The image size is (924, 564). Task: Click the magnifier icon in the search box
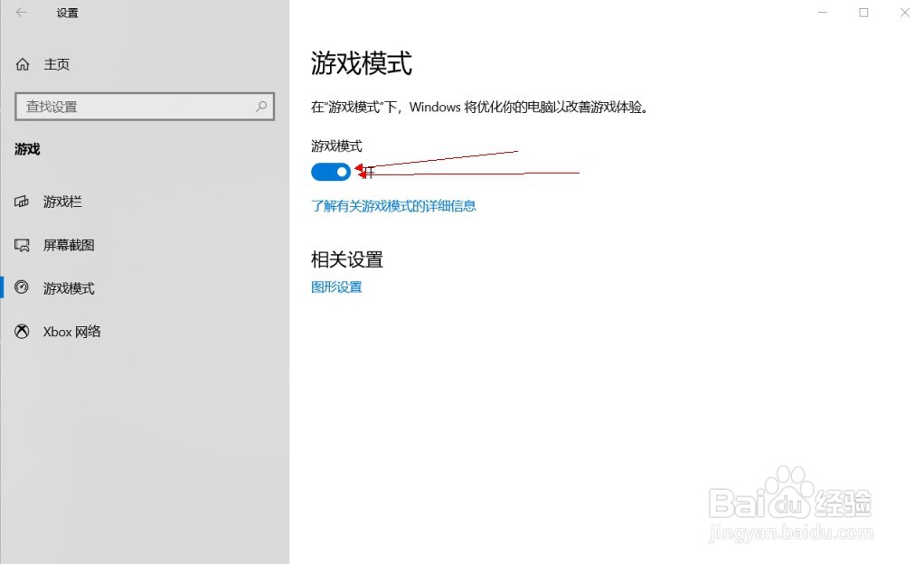[x=259, y=106]
